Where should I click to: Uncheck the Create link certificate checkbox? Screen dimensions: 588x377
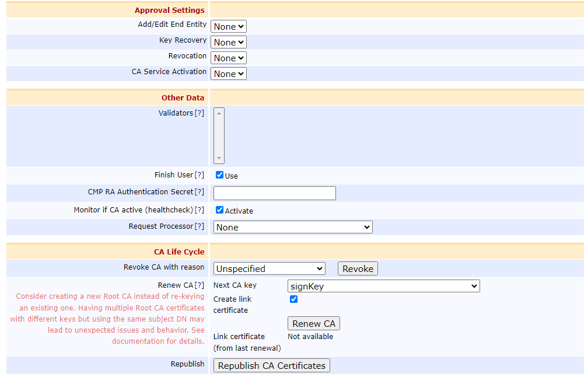click(x=294, y=299)
